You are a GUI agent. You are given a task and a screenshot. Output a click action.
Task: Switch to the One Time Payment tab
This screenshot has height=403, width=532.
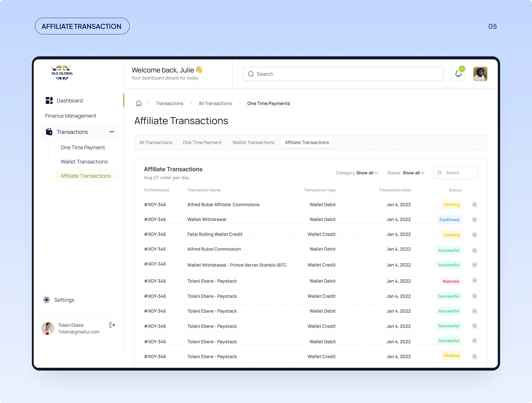tap(202, 143)
